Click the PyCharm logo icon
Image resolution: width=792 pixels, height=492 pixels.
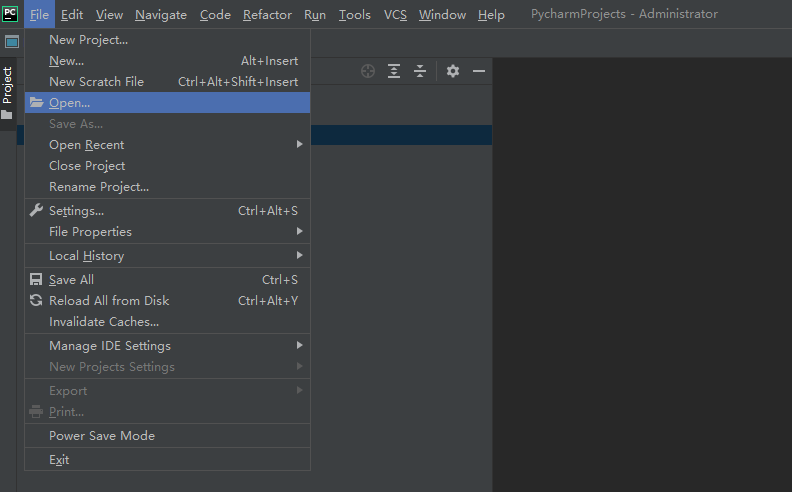click(10, 14)
